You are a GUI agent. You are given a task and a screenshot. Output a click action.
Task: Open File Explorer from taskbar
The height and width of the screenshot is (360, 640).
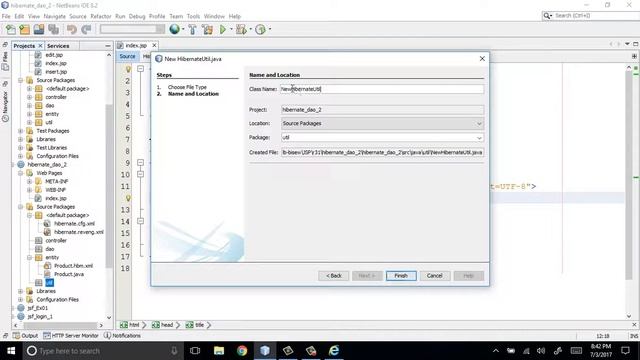[x=219, y=351]
